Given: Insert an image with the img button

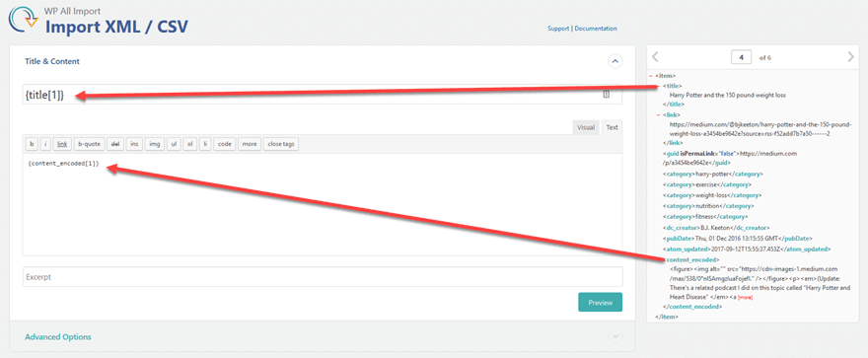Looking at the screenshot, I should click(155, 144).
